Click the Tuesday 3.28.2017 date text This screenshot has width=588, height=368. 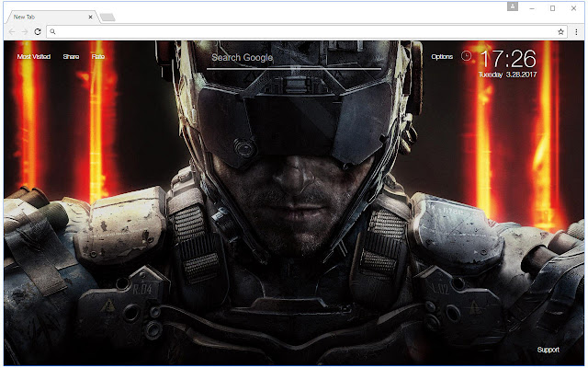click(x=507, y=75)
